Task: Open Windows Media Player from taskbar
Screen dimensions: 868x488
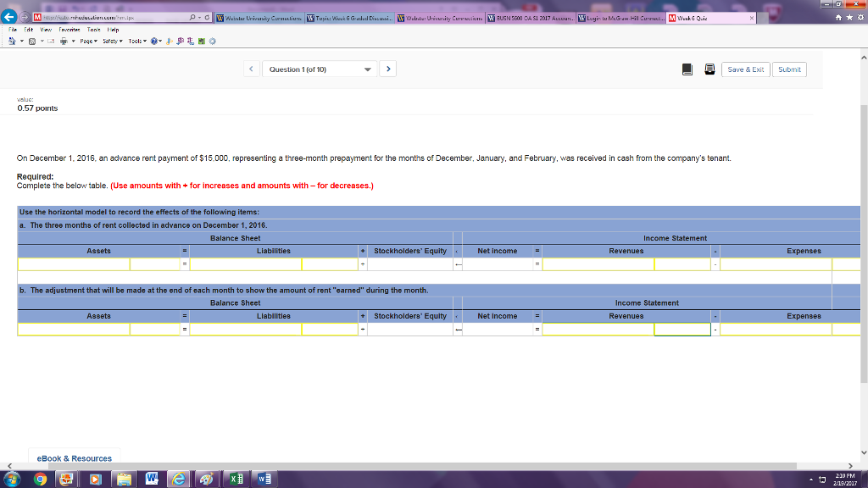Action: click(95, 480)
